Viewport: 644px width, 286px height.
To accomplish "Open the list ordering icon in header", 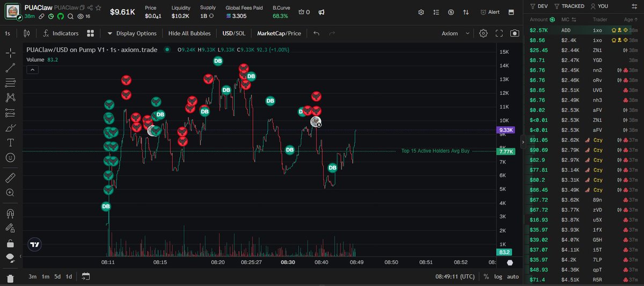I will click(x=436, y=12).
